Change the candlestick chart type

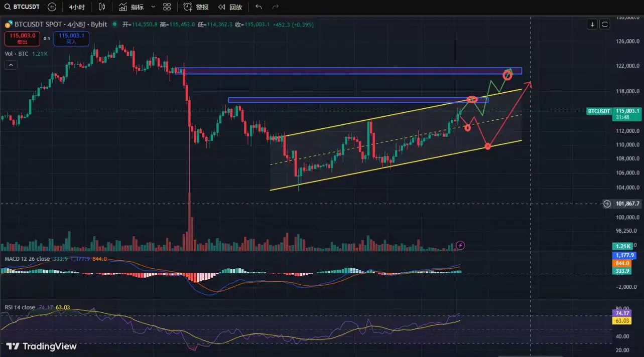(x=102, y=7)
